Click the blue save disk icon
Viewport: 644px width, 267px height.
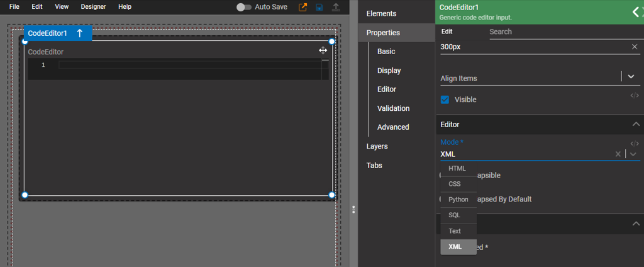tap(319, 7)
